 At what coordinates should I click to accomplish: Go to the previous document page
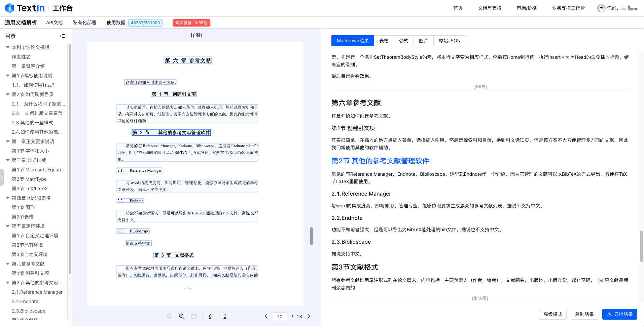coord(266,316)
